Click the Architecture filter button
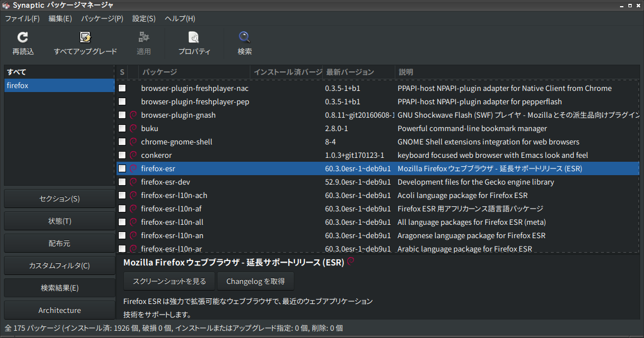This screenshot has width=644, height=338. 60,311
